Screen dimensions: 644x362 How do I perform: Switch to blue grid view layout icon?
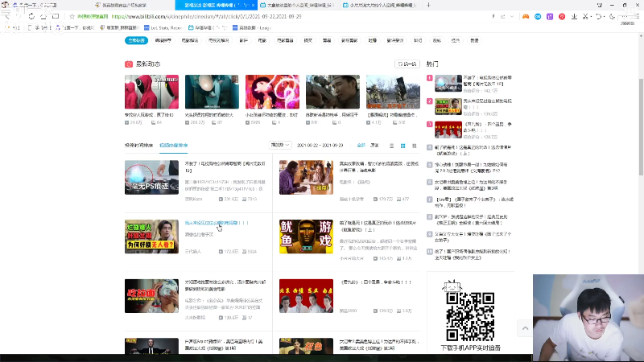tap(403, 146)
